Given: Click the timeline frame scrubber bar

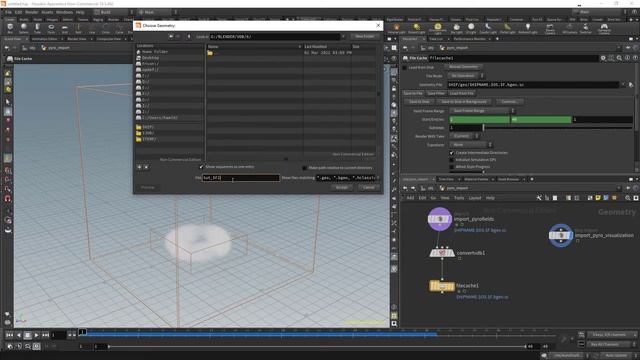Looking at the screenshot, I should tap(318, 333).
